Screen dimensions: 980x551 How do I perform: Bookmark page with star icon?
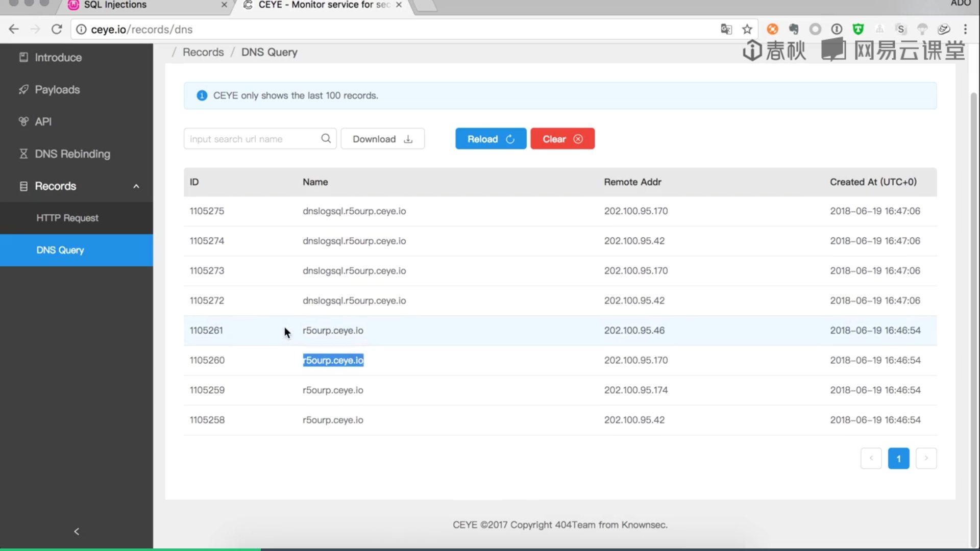point(747,30)
